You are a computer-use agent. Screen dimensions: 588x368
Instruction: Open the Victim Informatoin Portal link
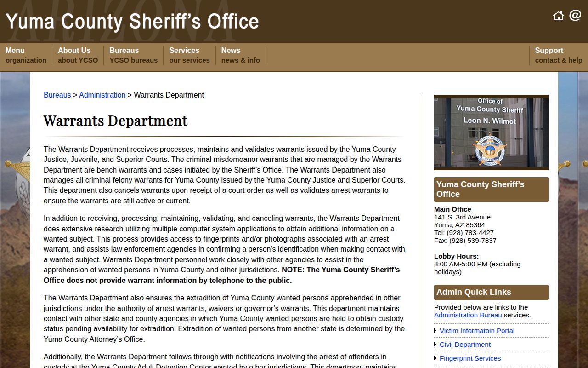pos(477,331)
